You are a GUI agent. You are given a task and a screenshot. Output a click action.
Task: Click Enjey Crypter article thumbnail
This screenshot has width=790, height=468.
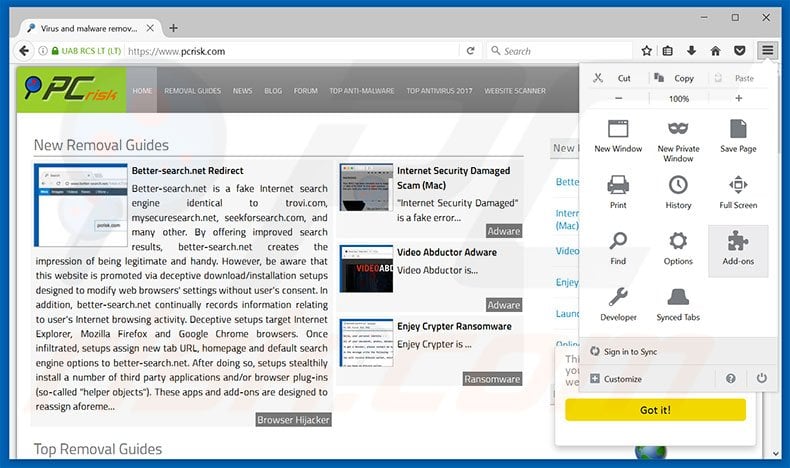pos(366,343)
